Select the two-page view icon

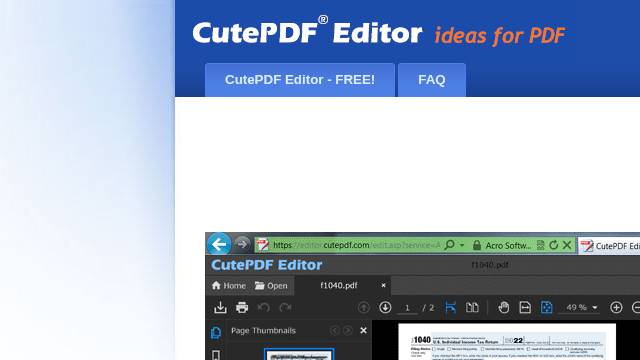[x=472, y=307]
